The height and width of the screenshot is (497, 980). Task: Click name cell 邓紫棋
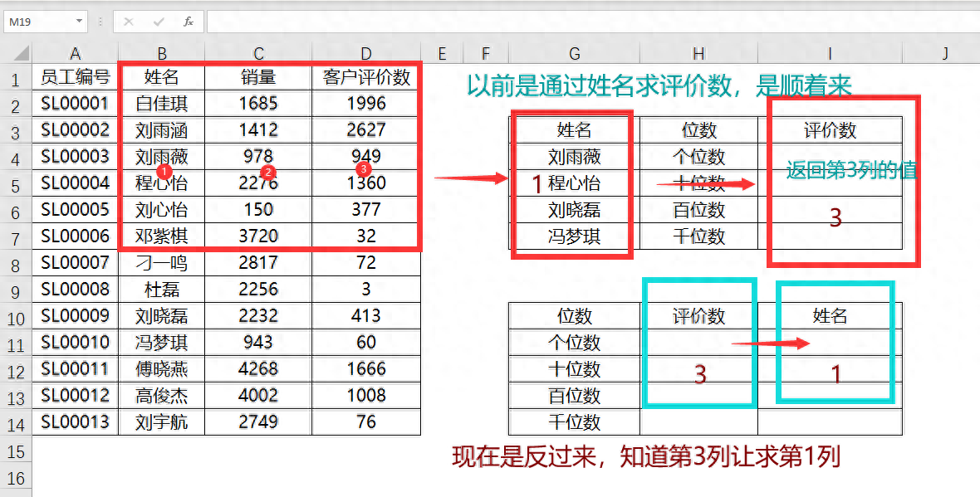(x=162, y=236)
